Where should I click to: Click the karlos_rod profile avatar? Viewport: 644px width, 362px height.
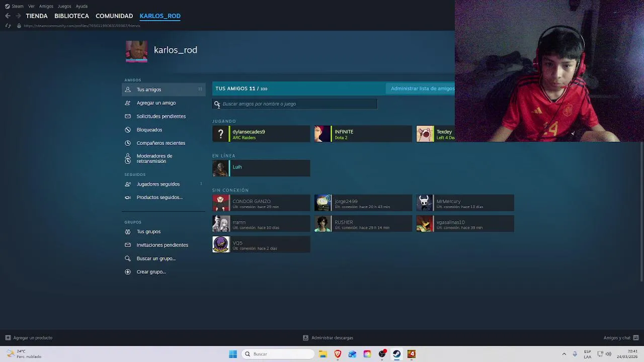(x=136, y=51)
